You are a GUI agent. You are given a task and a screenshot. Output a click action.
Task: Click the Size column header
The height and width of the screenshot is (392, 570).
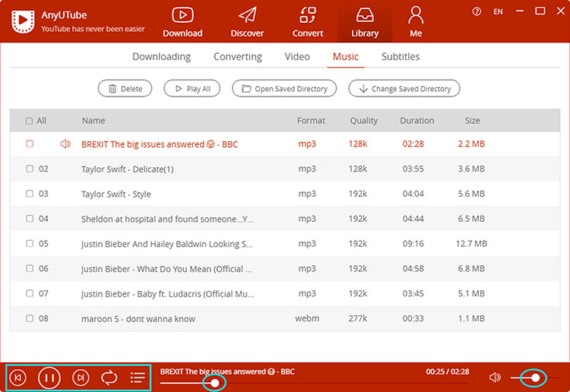pyautogui.click(x=472, y=121)
